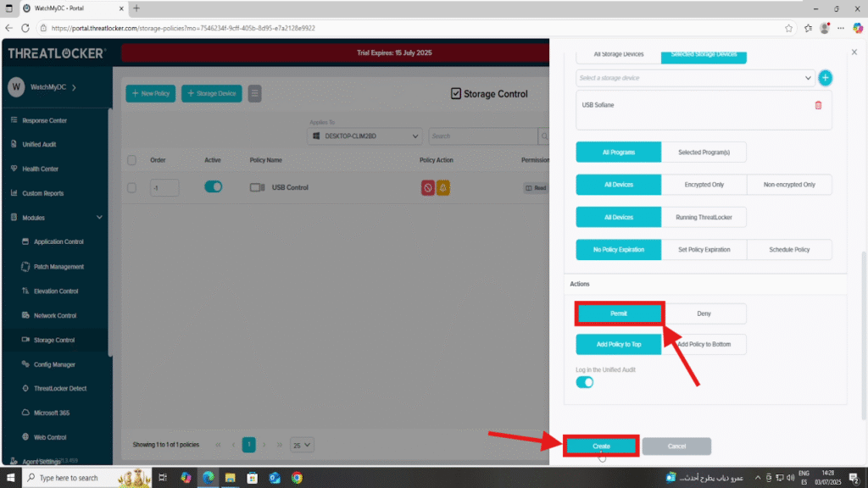The image size is (868, 488).
Task: Expand the WatchMyDC organization chevron
Action: pyautogui.click(x=75, y=87)
